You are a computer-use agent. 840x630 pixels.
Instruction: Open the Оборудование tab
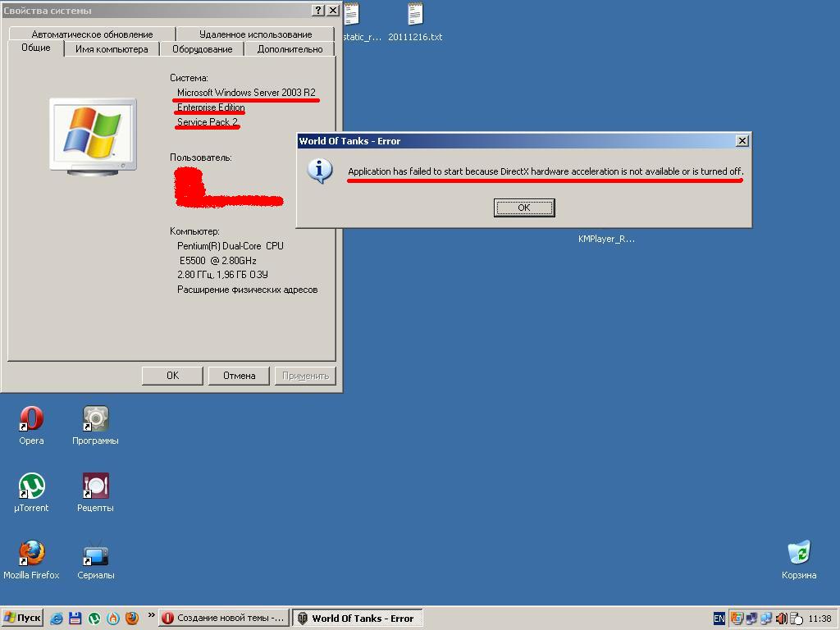[x=202, y=48]
